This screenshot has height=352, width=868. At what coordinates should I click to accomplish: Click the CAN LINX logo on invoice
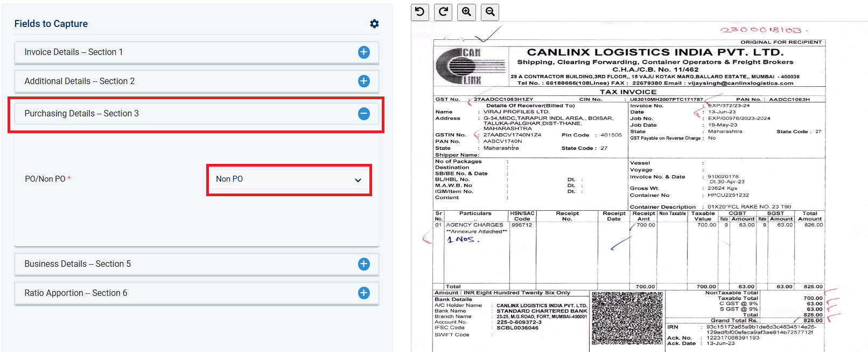(x=470, y=66)
